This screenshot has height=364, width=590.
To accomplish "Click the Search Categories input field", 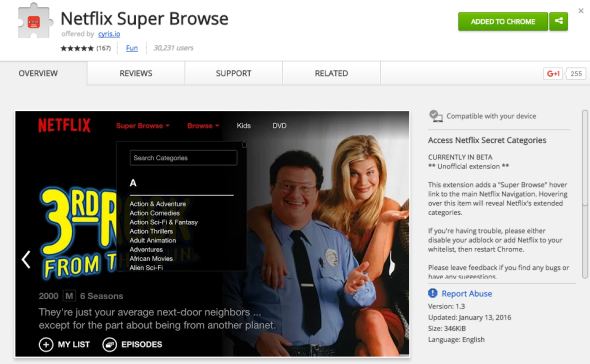I will (x=183, y=158).
